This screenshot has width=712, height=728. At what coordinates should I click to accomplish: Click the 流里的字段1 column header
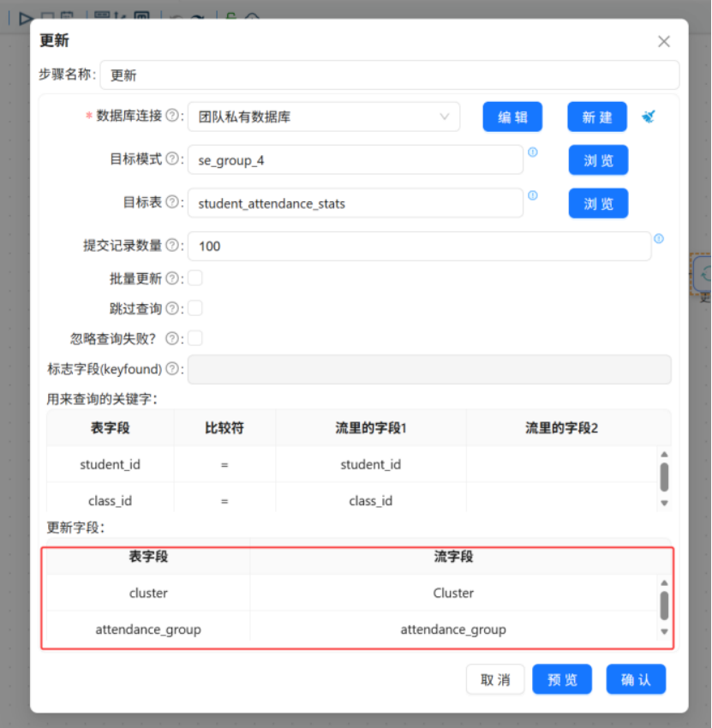pyautogui.click(x=371, y=427)
